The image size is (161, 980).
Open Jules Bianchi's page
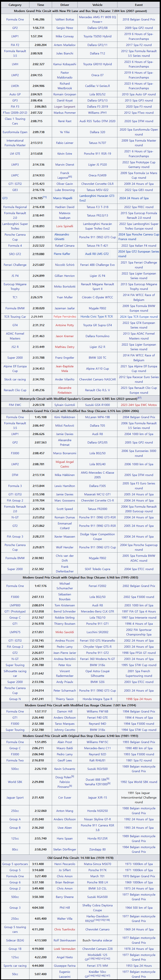coord(65,54)
